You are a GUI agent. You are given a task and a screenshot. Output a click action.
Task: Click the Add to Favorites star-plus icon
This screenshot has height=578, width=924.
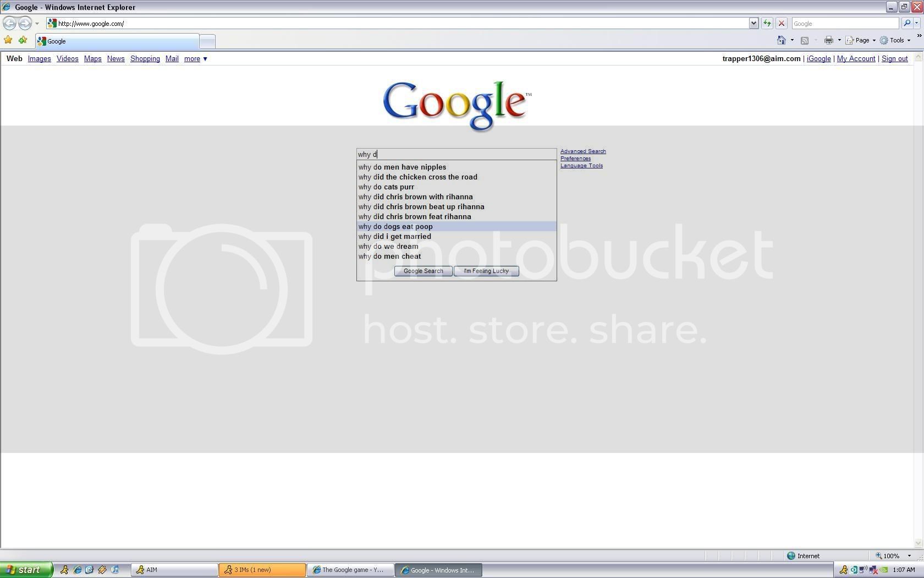tap(23, 40)
